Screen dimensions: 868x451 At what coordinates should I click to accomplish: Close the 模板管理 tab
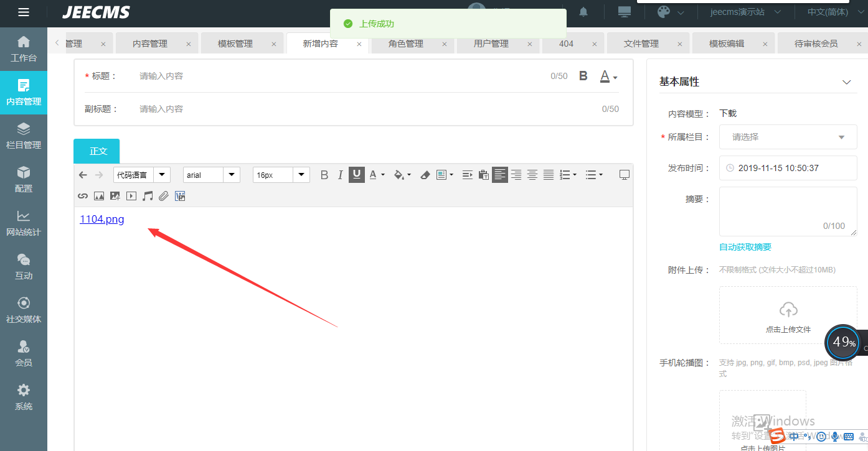pyautogui.click(x=274, y=44)
